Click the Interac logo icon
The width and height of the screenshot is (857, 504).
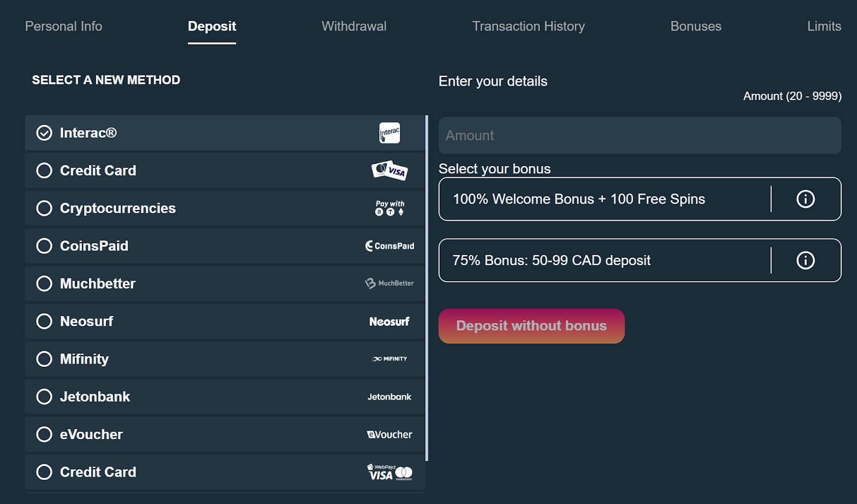click(x=389, y=133)
